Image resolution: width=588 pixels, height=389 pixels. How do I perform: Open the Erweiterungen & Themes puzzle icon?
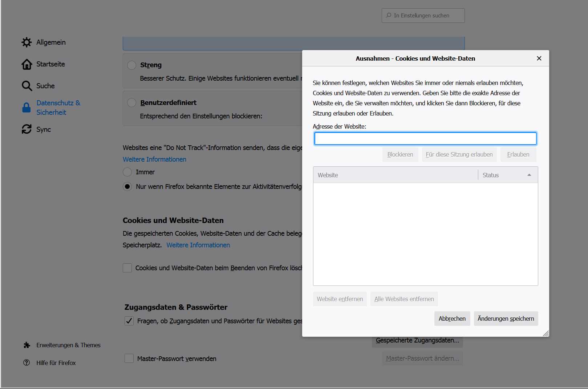tap(27, 345)
